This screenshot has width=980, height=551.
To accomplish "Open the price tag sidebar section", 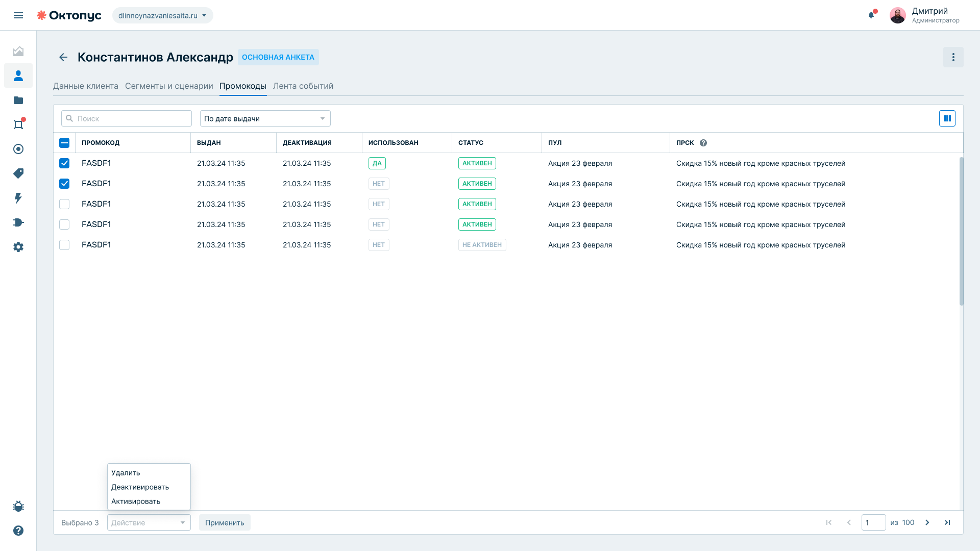I will coord(18,173).
